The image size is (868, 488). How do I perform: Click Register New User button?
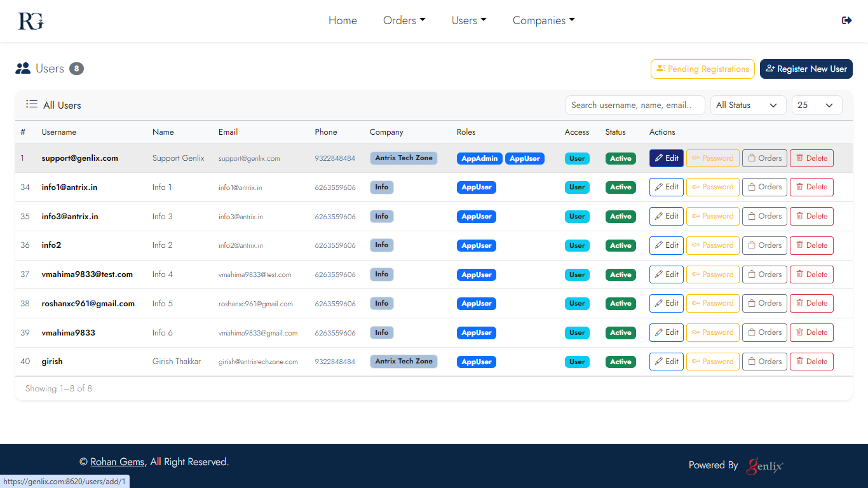coord(806,69)
